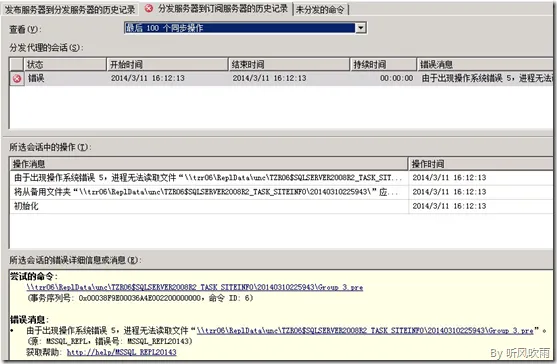The image size is (557, 364).
Task: Click the 分发代理的会话(S) label
Action: tap(46, 48)
